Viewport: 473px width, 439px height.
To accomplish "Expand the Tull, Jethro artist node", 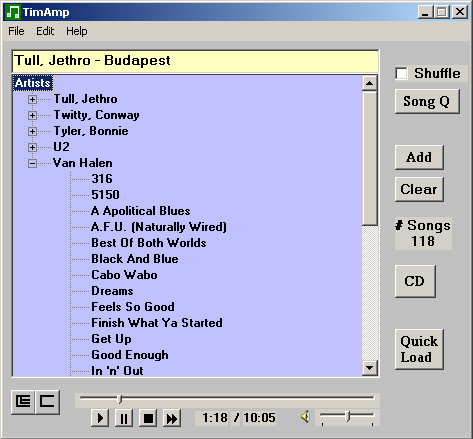I will [32, 99].
